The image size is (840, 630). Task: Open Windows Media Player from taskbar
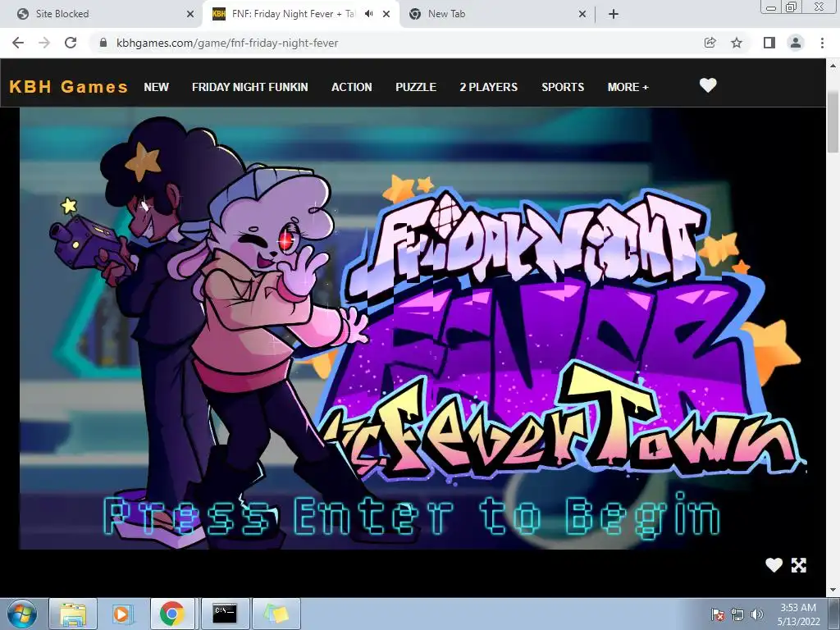[121, 614]
